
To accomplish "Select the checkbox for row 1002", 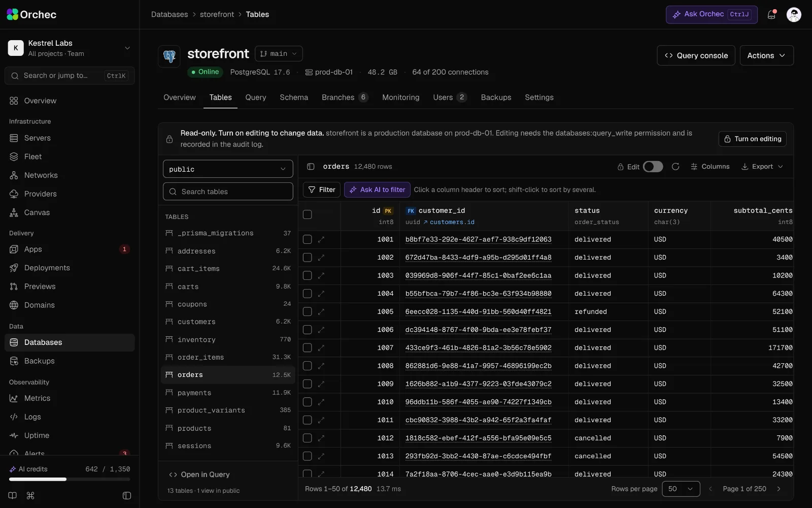I will click(308, 258).
